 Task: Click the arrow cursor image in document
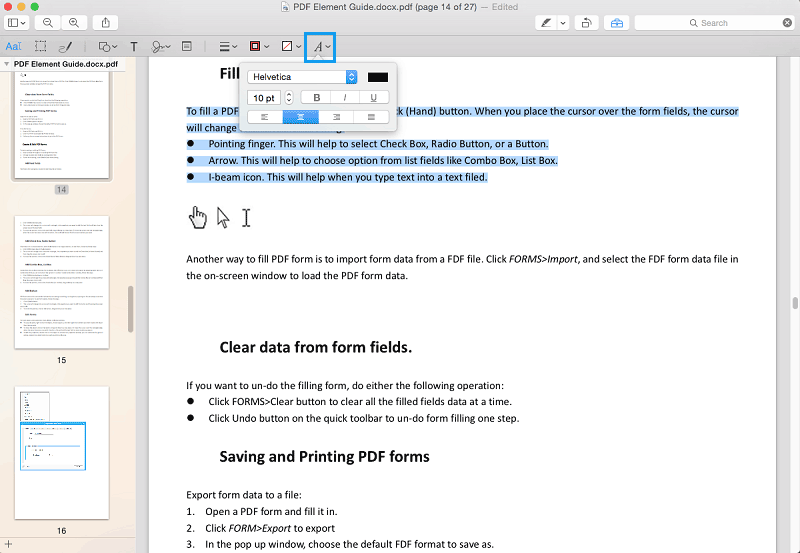223,217
